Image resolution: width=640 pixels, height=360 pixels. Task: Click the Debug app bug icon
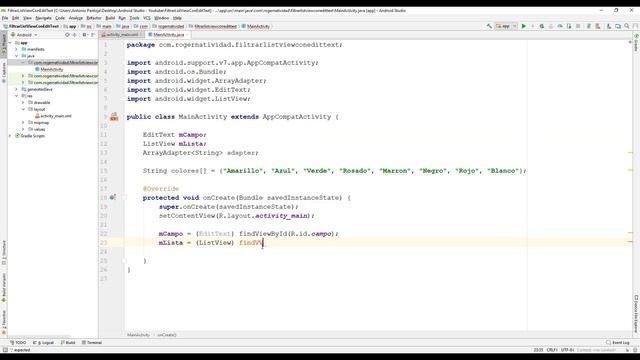click(x=542, y=26)
